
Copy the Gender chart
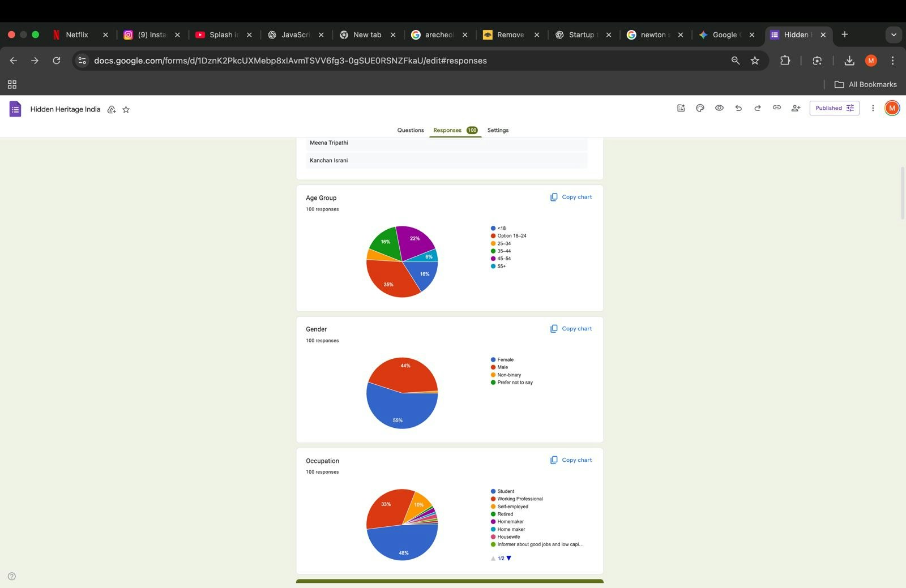[x=571, y=328]
